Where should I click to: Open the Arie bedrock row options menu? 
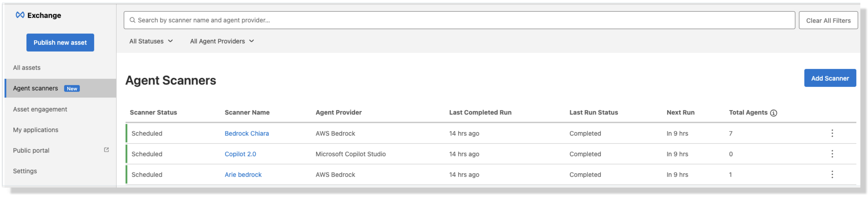pos(832,174)
